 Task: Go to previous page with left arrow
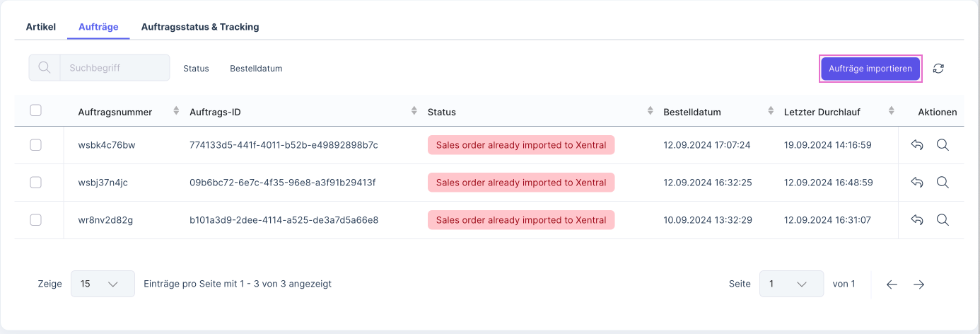892,284
